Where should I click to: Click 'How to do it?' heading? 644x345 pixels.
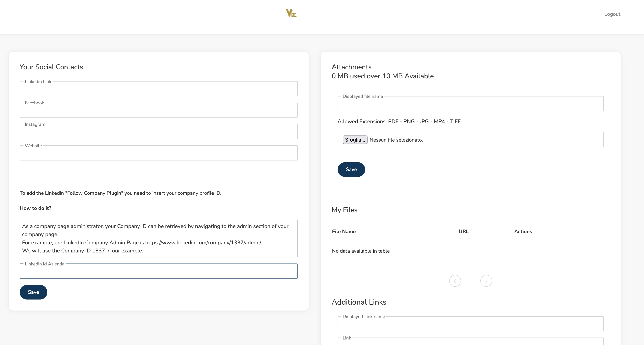35,208
